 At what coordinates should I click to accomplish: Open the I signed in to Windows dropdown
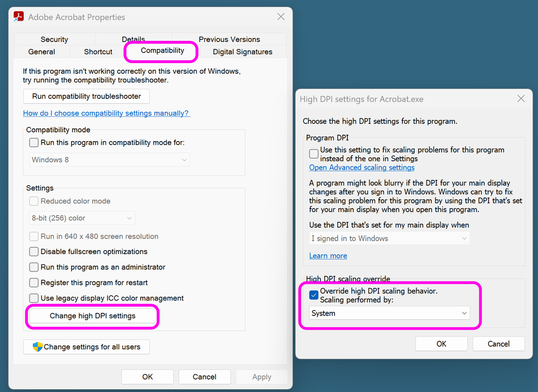(389, 239)
